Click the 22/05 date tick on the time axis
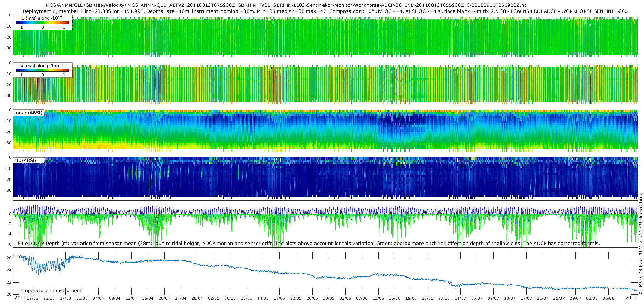 (296, 298)
